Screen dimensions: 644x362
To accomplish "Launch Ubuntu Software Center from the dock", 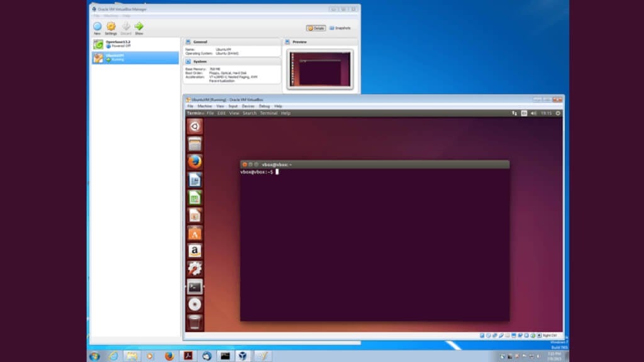I will click(x=195, y=233).
